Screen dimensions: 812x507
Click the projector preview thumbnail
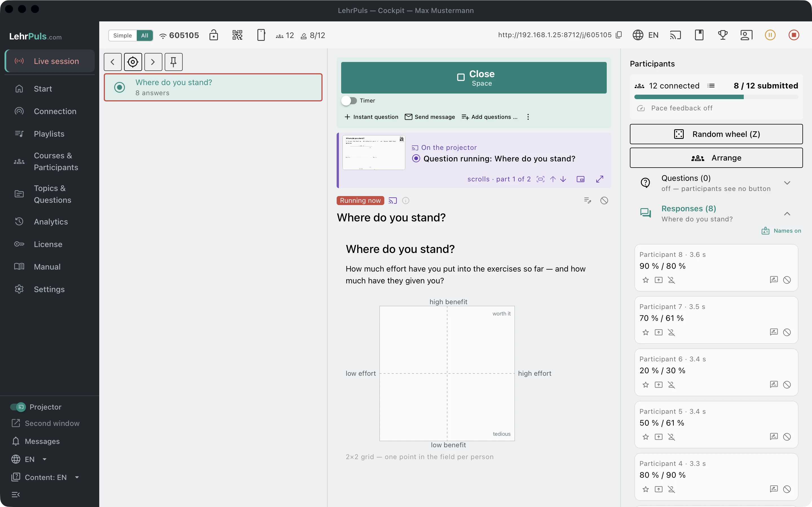[x=374, y=153]
